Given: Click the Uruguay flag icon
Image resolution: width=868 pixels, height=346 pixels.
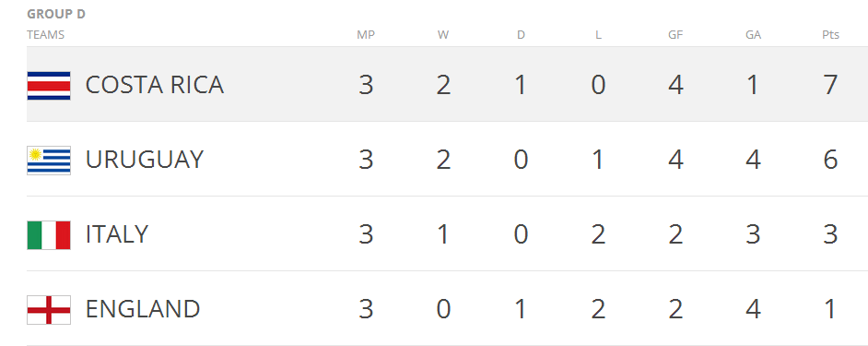Looking at the screenshot, I should coord(49,161).
